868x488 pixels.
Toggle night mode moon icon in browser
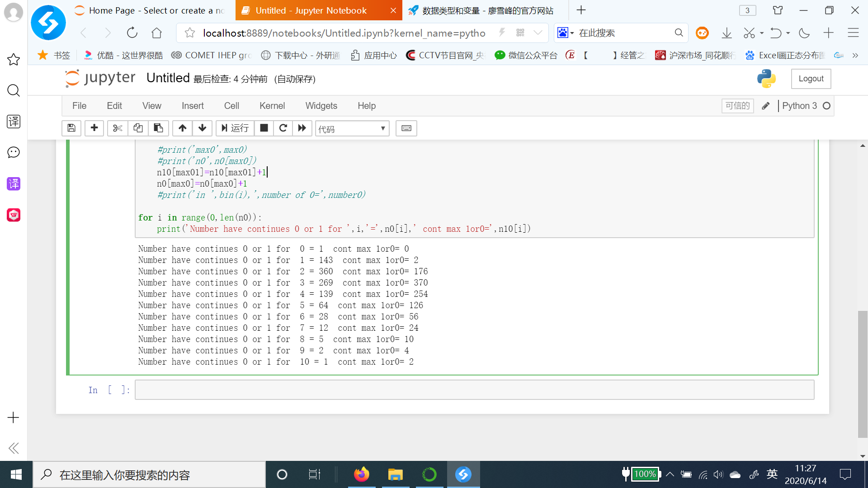[804, 33]
